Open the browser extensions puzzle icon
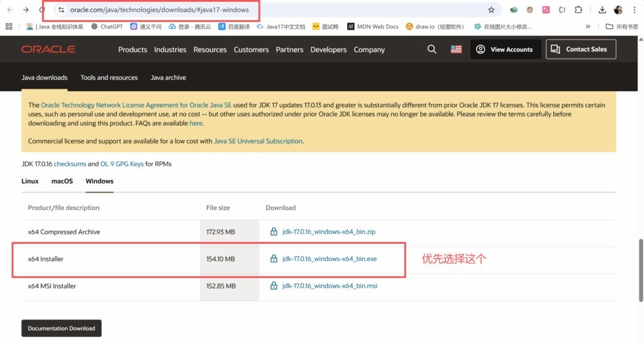Viewport: 644px width, 344px height. point(579,10)
